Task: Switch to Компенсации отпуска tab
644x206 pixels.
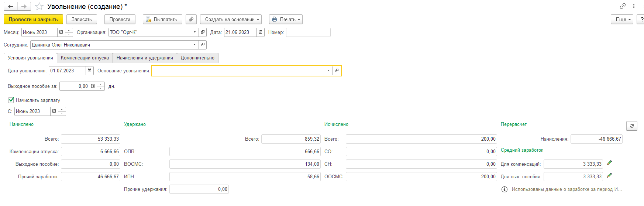Action: [85, 58]
